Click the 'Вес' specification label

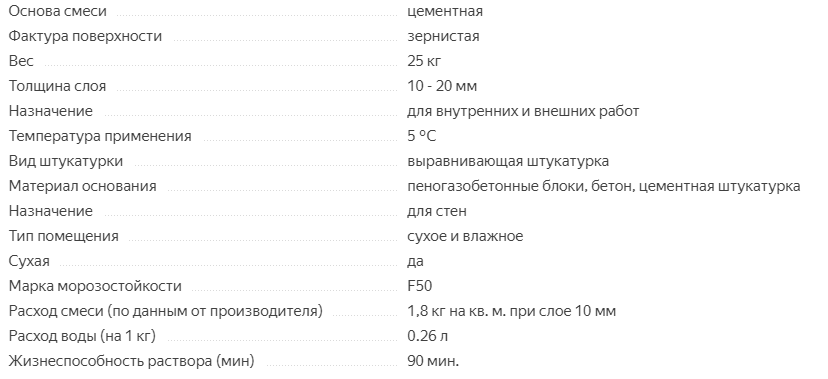tap(21, 61)
